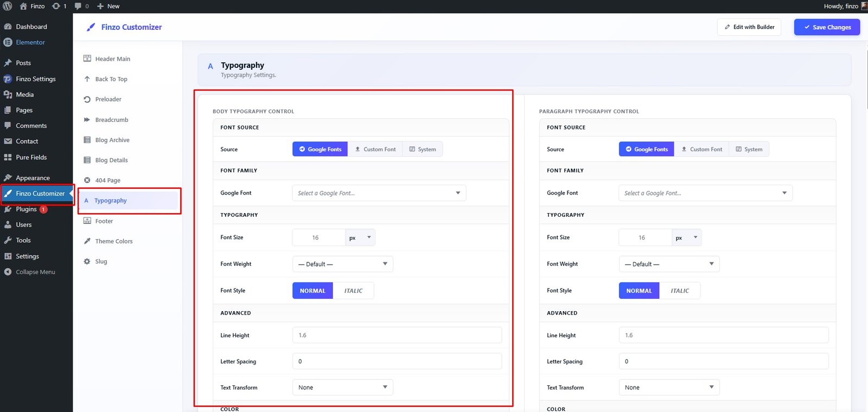Click the Contact envelope icon
This screenshot has height=412, width=868.
click(8, 141)
